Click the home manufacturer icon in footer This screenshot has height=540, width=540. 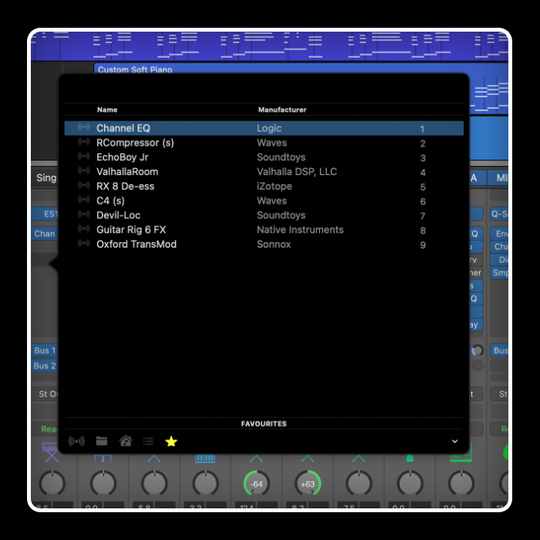125,441
